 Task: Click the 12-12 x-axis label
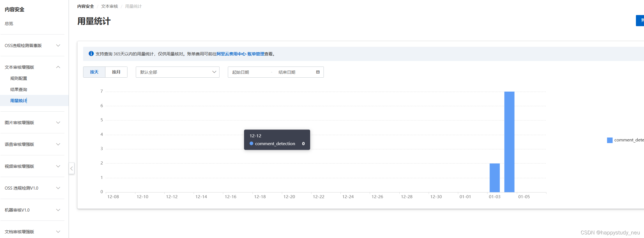point(172,197)
